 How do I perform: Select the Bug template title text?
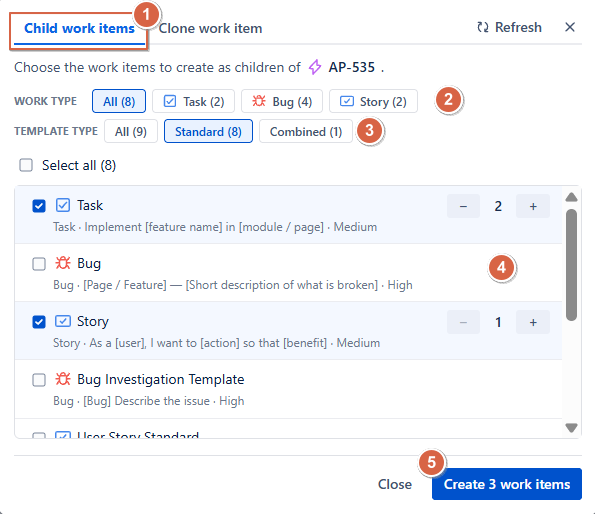89,263
